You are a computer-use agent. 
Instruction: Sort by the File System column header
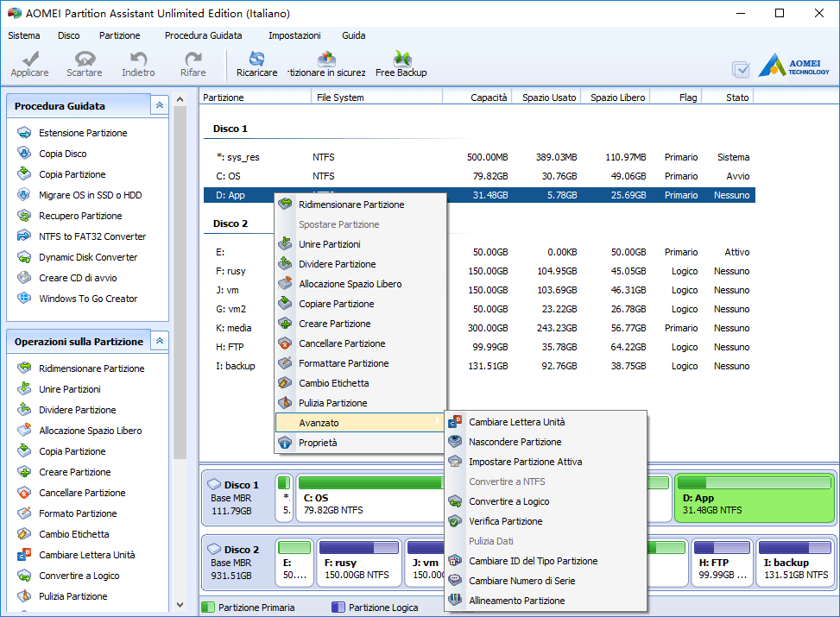tap(376, 97)
